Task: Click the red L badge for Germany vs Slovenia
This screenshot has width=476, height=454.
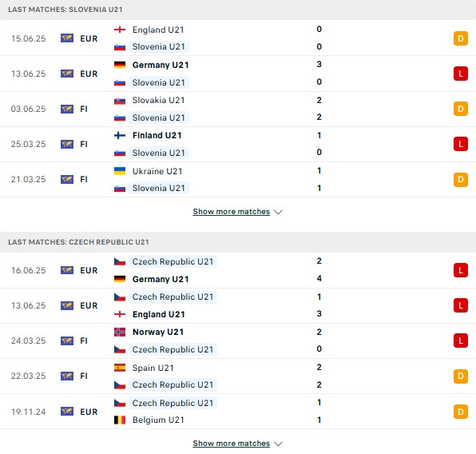Action: [x=461, y=74]
